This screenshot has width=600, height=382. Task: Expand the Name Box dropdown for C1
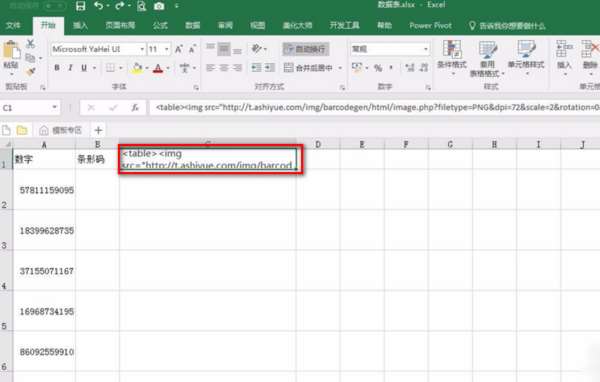click(x=55, y=108)
